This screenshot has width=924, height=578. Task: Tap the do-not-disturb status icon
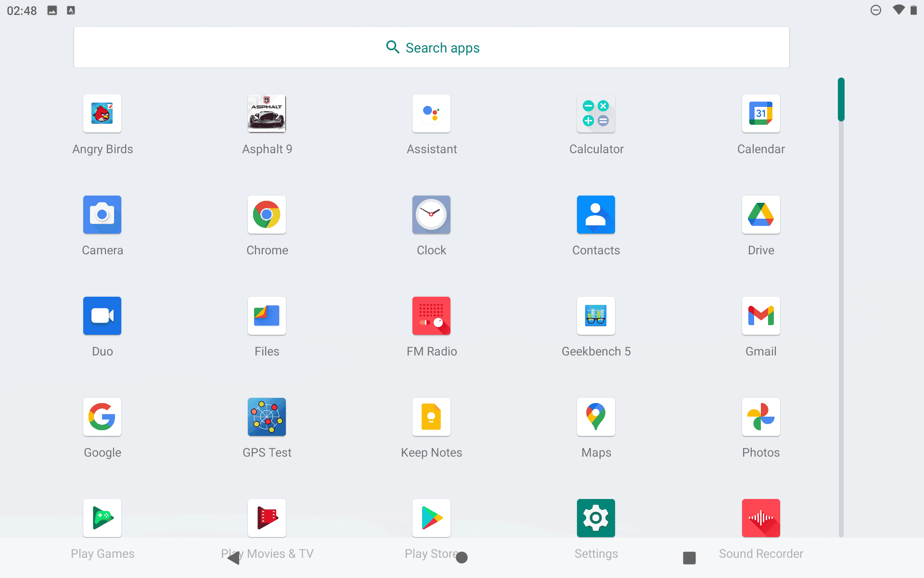click(876, 10)
